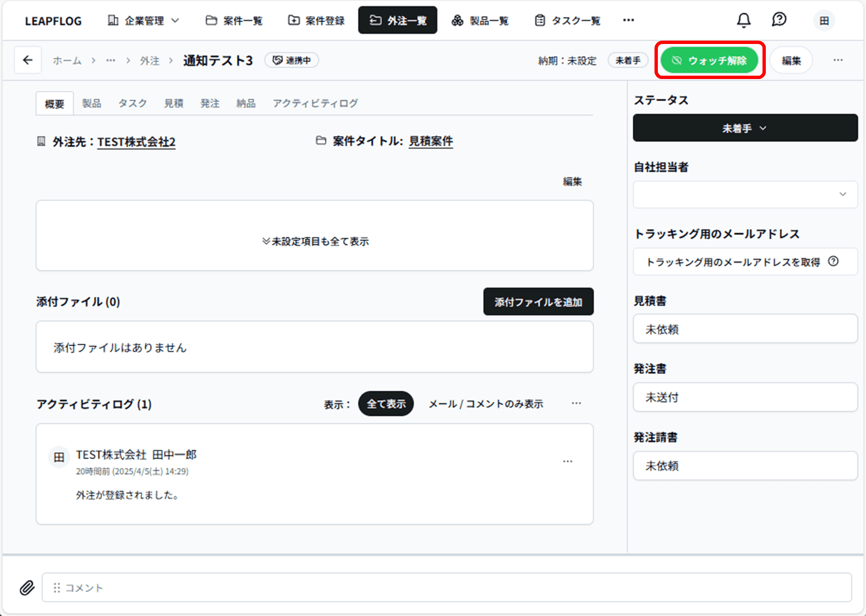Image resolution: width=866 pixels, height=616 pixels.
Task: Toggle the ウォッチ解除 watch button
Action: pyautogui.click(x=709, y=60)
